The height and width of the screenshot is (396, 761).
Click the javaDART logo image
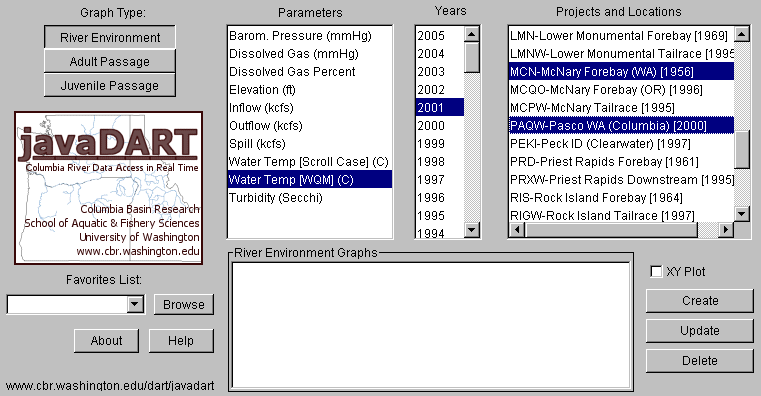[109, 188]
